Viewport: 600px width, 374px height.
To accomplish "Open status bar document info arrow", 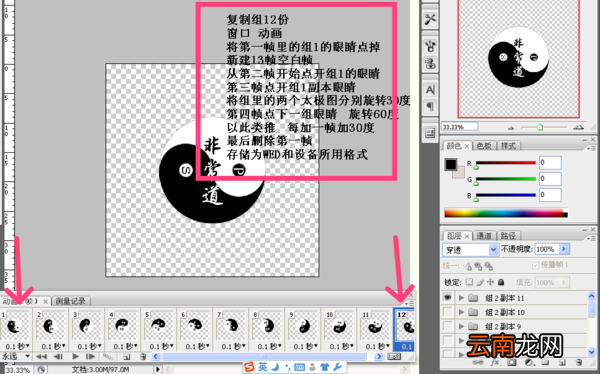I will point(158,370).
